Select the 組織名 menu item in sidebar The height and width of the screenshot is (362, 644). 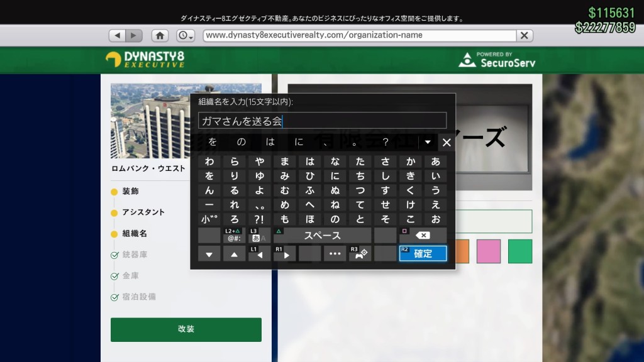click(135, 233)
